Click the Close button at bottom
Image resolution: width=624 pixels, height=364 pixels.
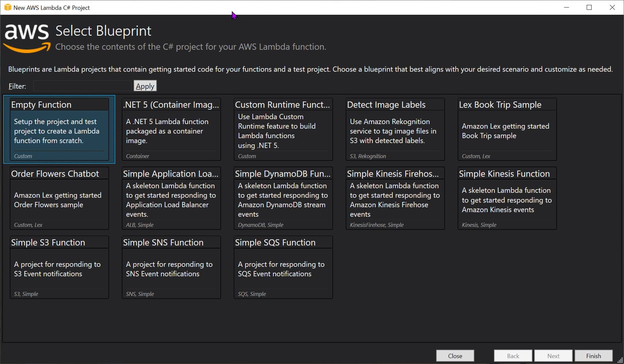coord(455,356)
